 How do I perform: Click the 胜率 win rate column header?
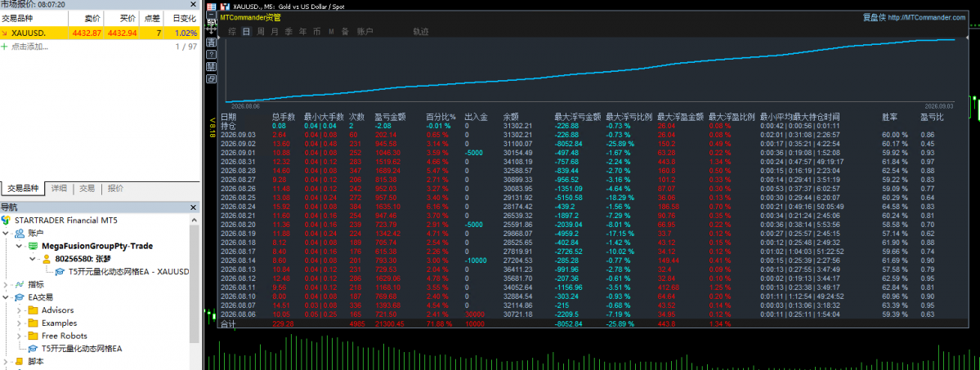click(889, 117)
